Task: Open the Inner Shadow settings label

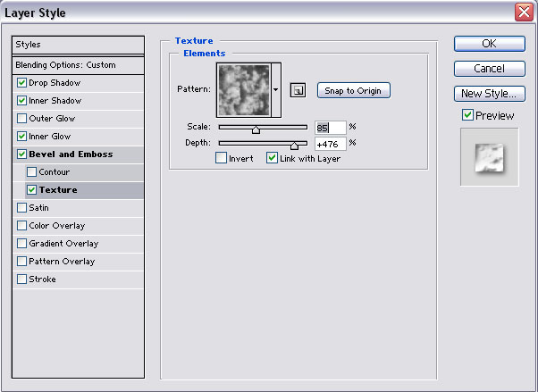Action: click(x=55, y=101)
